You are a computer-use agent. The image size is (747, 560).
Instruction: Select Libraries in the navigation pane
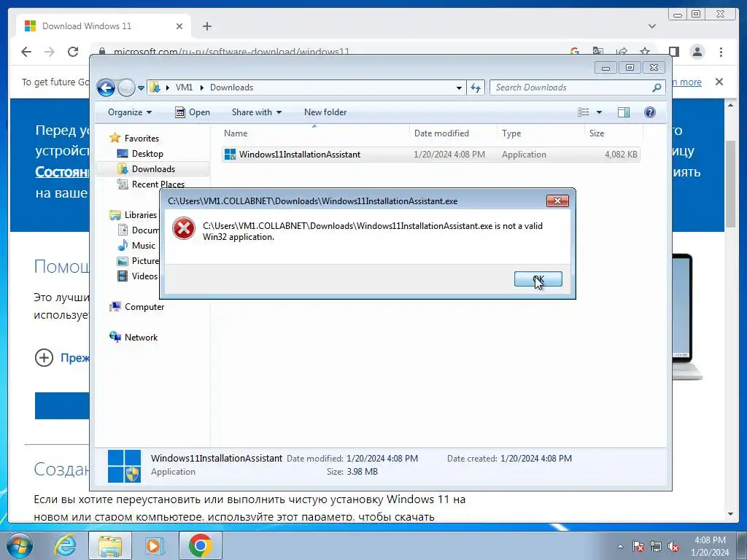(x=141, y=215)
